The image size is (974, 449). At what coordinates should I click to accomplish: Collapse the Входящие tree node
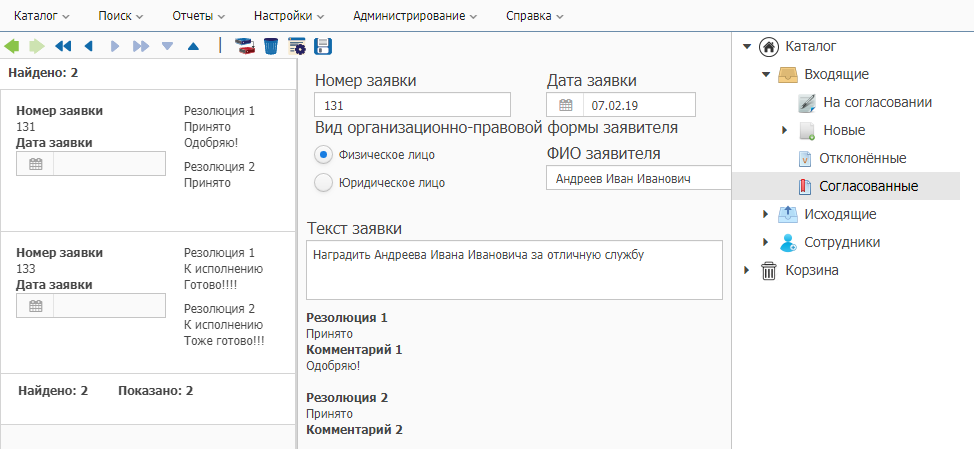click(766, 75)
